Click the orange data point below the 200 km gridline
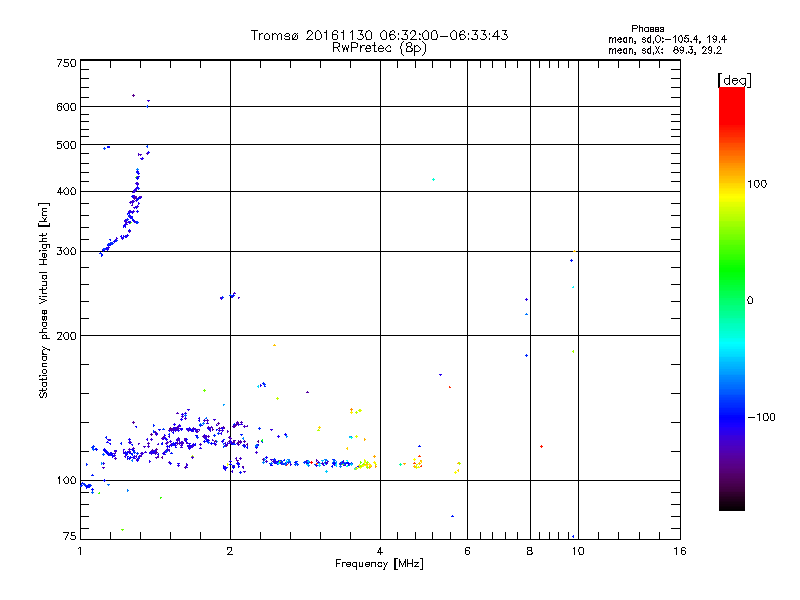Screen dimensions: 800x600 [x=274, y=345]
